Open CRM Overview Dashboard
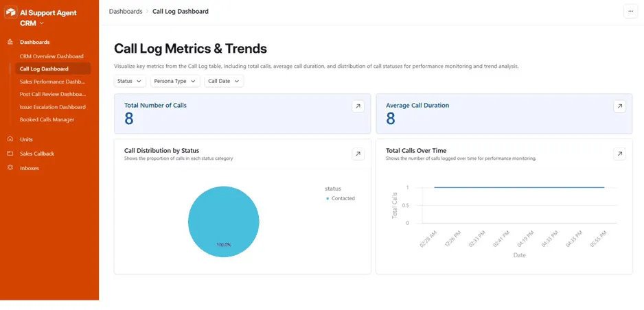Image resolution: width=644 pixels, height=310 pixels. [x=51, y=56]
